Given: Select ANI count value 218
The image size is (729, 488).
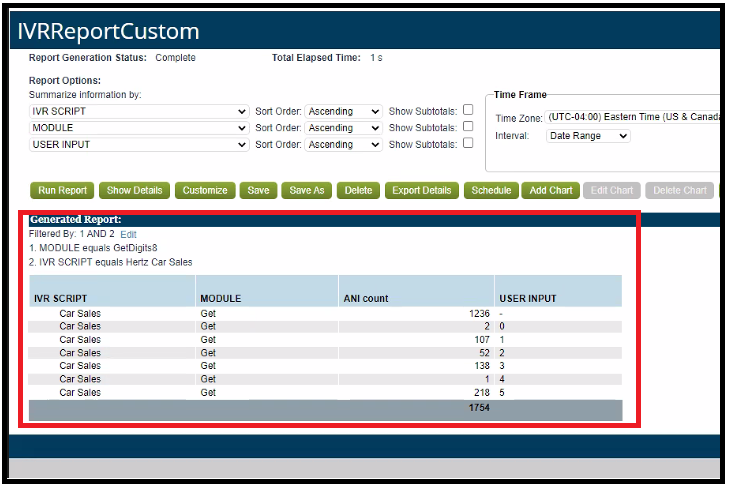Looking at the screenshot, I should point(482,393).
